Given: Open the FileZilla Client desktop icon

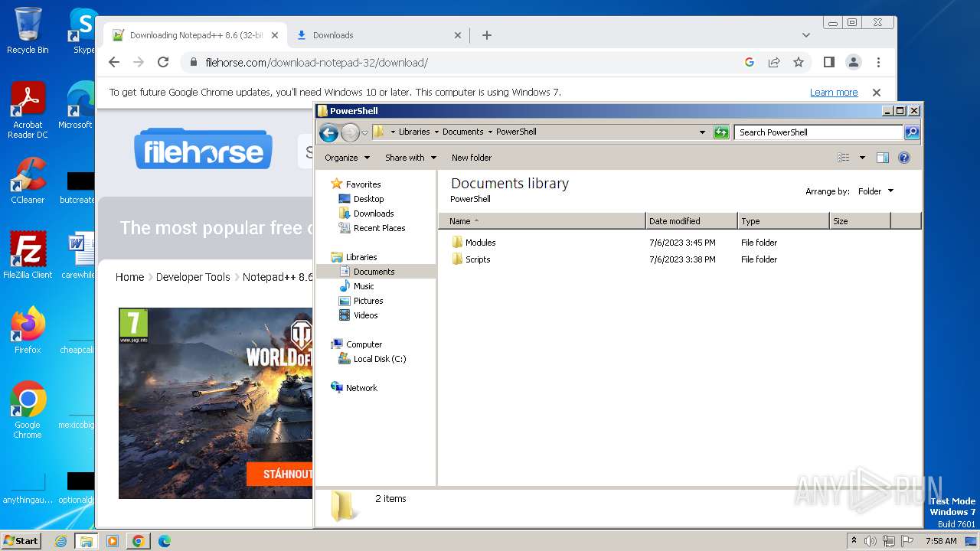Looking at the screenshot, I should coord(28,256).
